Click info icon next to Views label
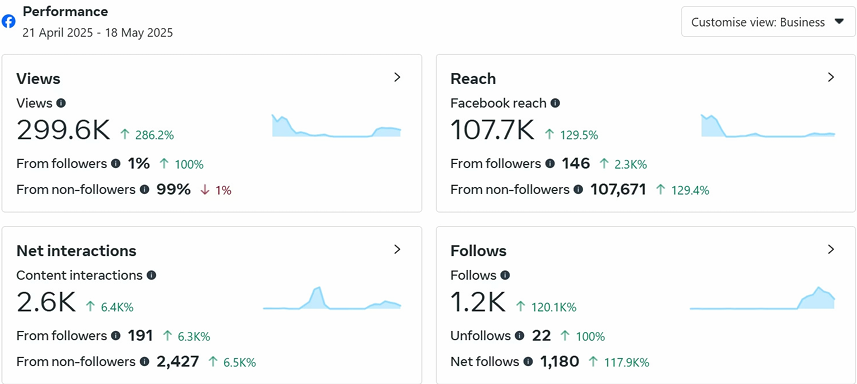The image size is (857, 384). [61, 103]
